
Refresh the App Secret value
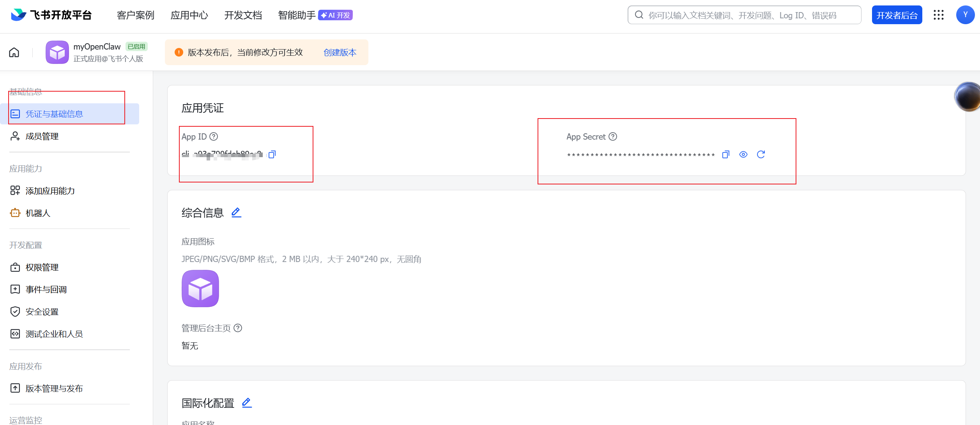pos(761,154)
